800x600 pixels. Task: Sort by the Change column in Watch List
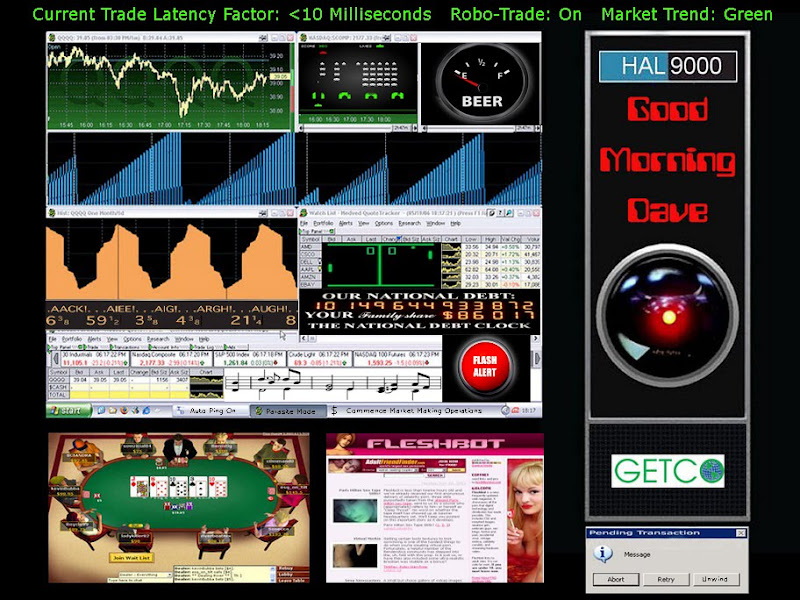click(391, 239)
